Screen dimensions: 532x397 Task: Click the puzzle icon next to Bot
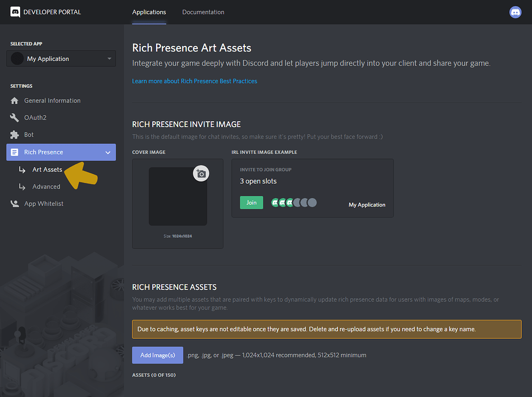point(15,134)
